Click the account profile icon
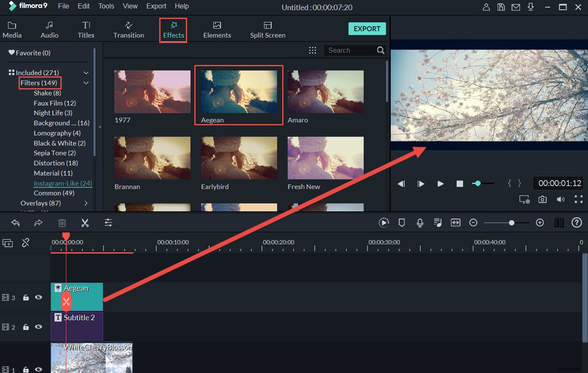The height and width of the screenshot is (373, 588). (x=486, y=7)
